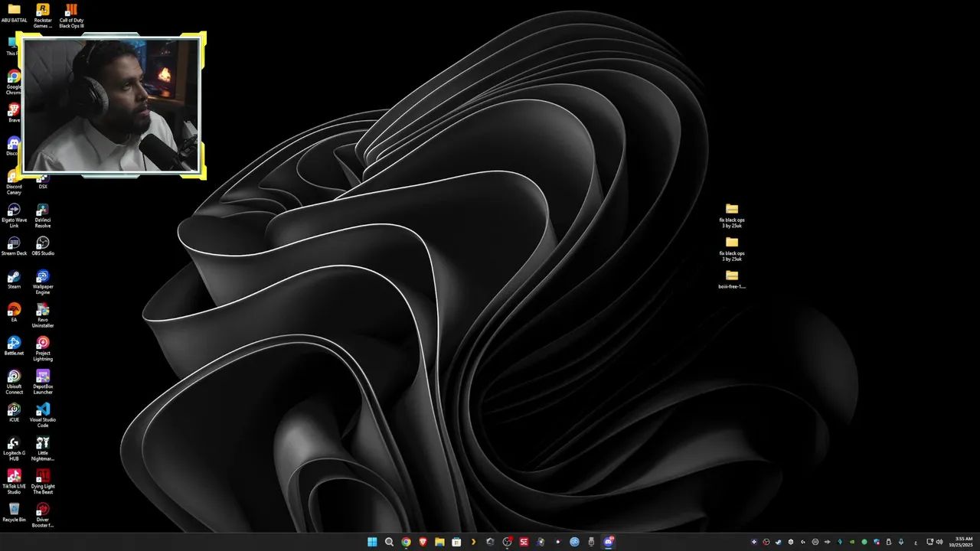Open the volume speaker tray icon
Image resolution: width=980 pixels, height=551 pixels.
939,542
